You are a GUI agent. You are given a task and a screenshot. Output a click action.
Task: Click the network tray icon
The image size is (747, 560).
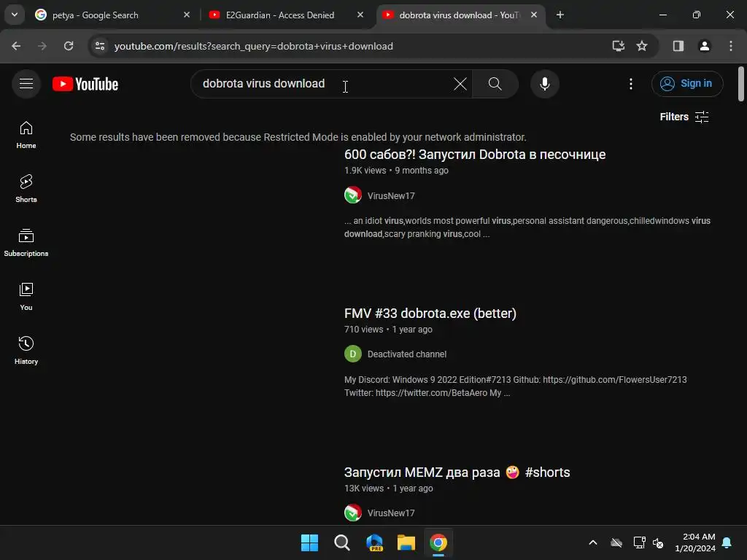pos(639,542)
